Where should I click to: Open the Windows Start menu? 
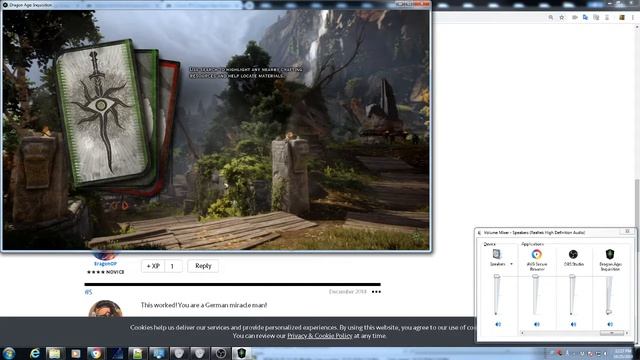pos(9,353)
